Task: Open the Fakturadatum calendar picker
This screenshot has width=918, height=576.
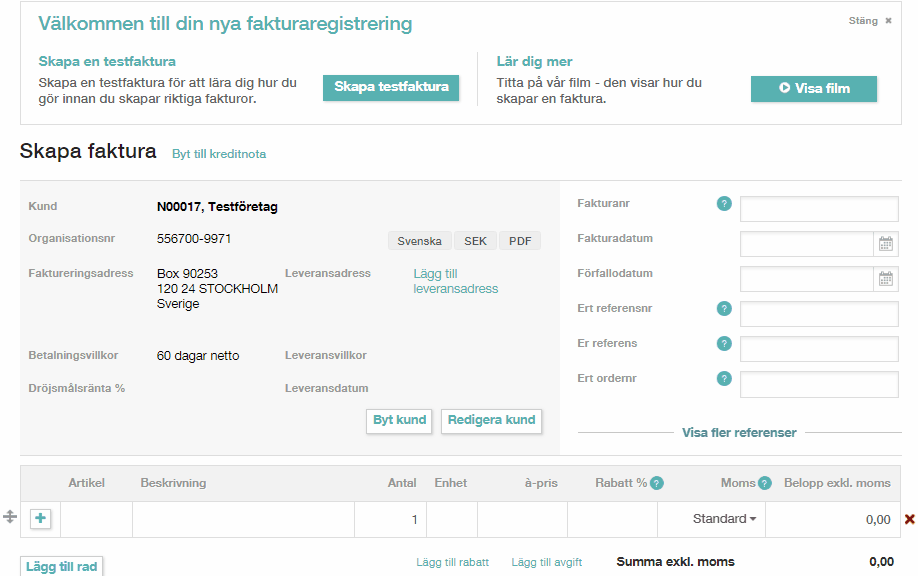Action: pyautogui.click(x=886, y=244)
